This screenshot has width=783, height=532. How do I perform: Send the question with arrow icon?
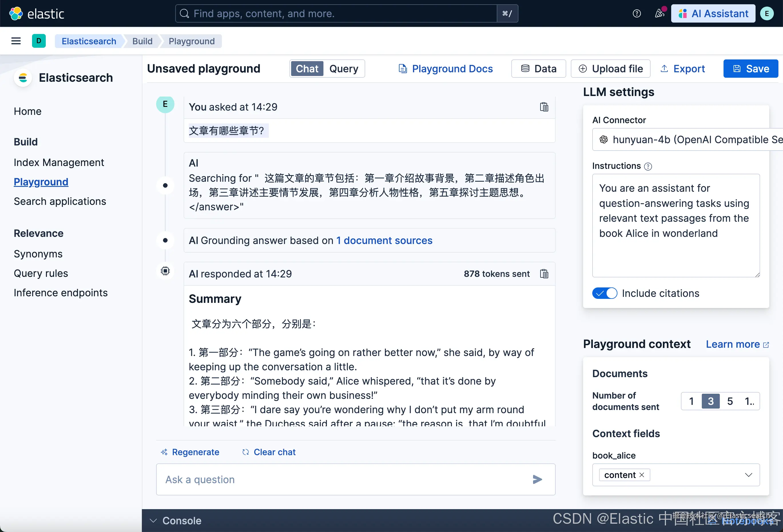[537, 479]
